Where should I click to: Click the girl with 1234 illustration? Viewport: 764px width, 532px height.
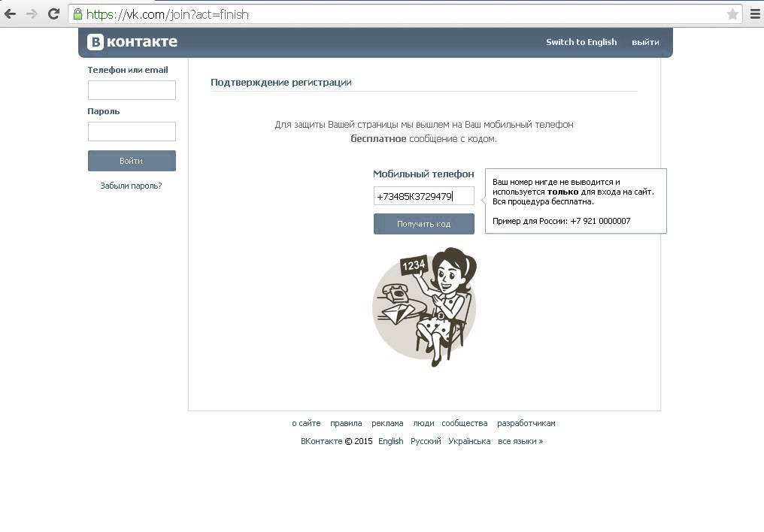point(424,307)
